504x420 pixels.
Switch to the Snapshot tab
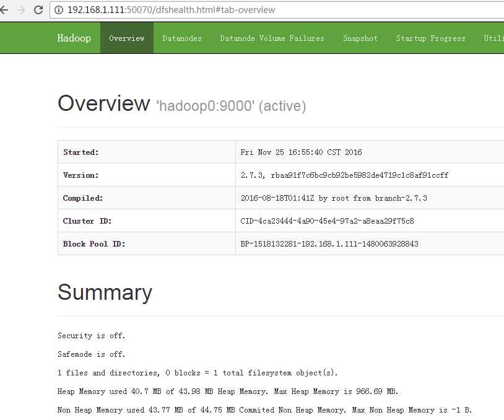pos(360,38)
